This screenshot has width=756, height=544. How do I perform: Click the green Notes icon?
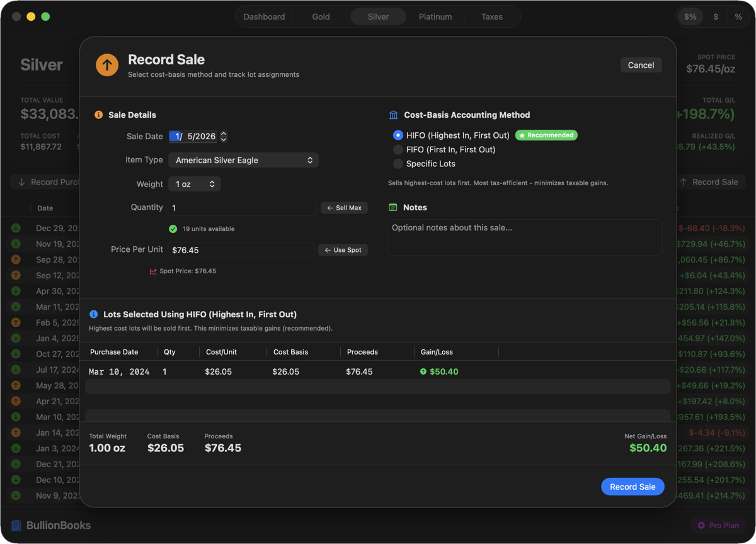393,207
